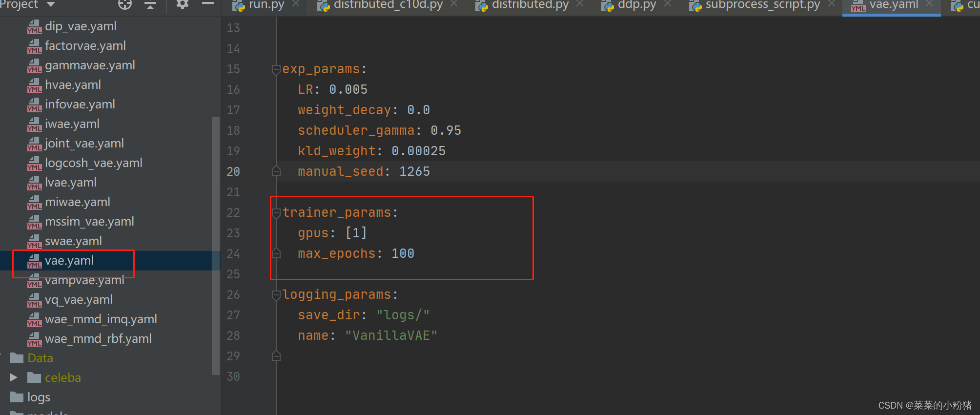Open factorvae.yaml in the project tree
This screenshot has width=980, height=415.
point(85,46)
